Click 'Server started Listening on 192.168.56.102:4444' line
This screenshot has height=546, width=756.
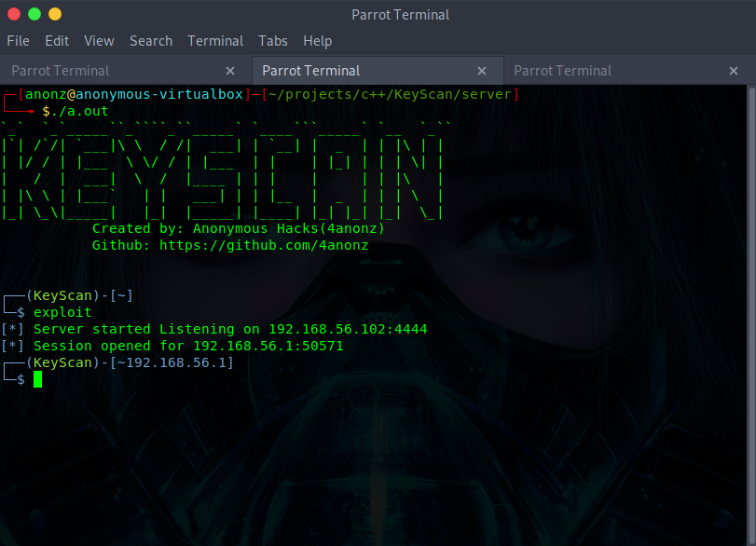230,329
